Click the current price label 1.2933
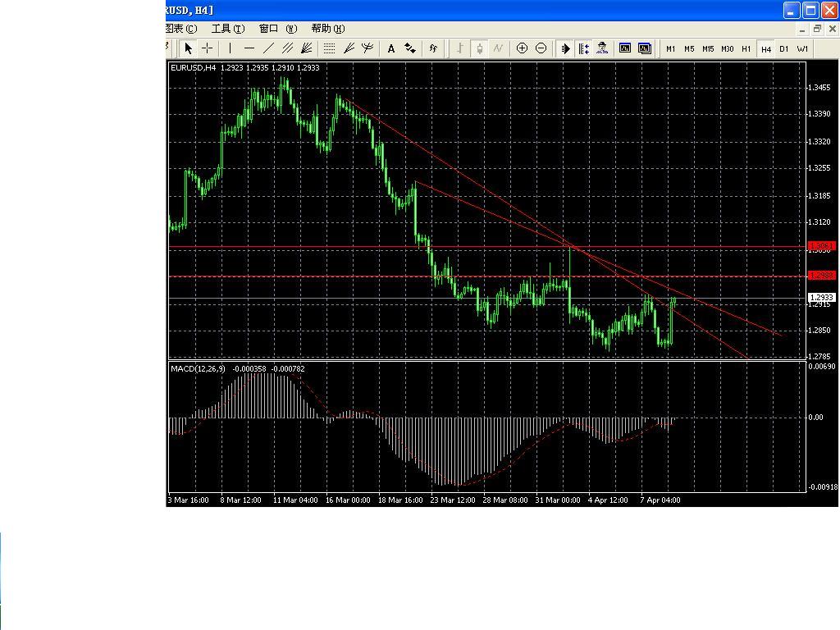The image size is (840, 630). (821, 297)
